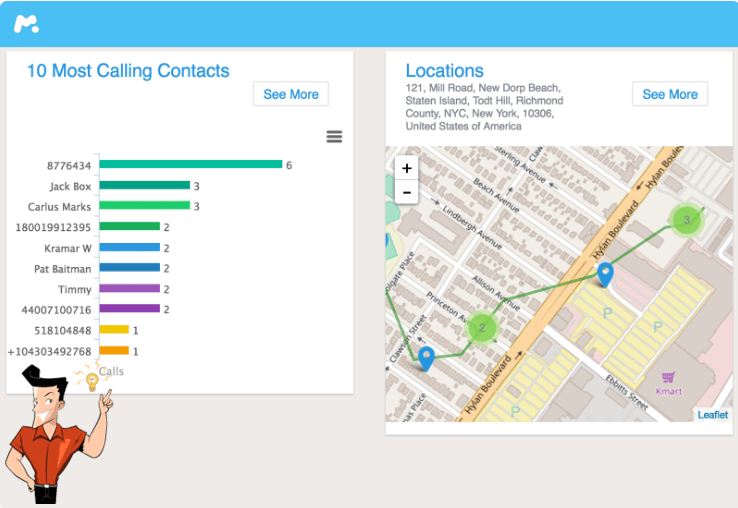The height and width of the screenshot is (508, 738).
Task: Open the Leaflet attribution link
Action: pos(713,414)
